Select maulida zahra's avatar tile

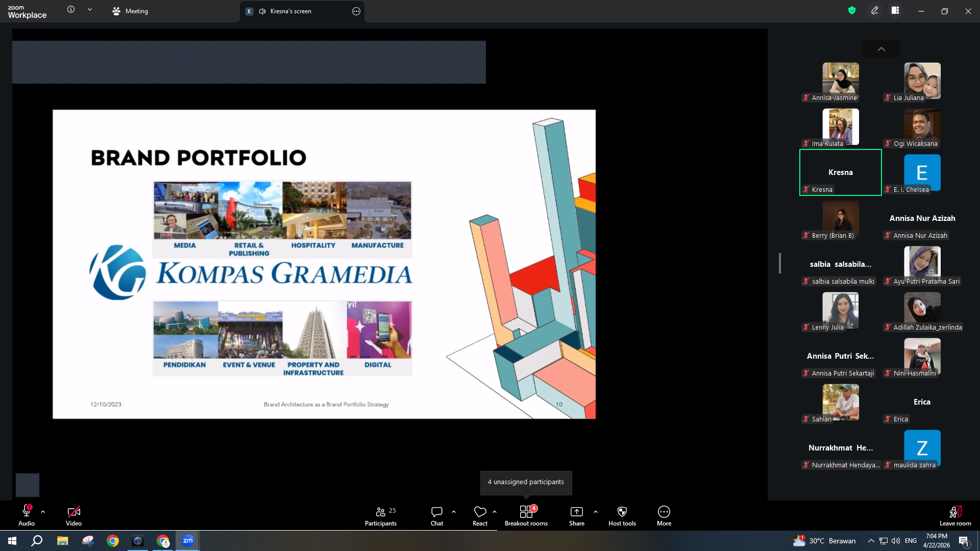click(922, 448)
